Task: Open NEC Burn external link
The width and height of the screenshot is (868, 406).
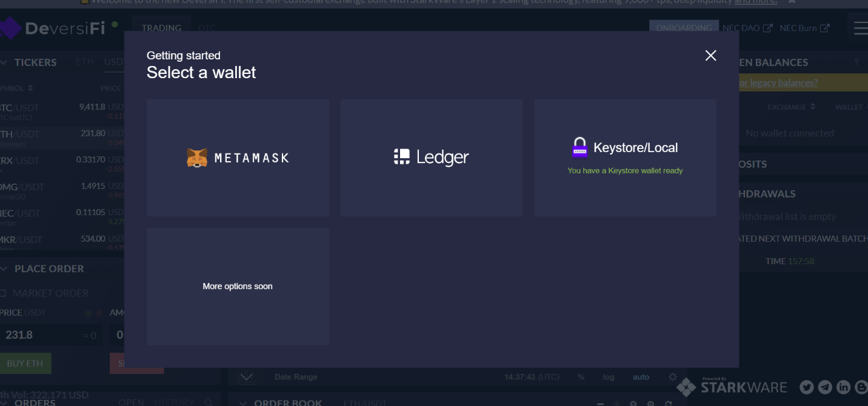Action: tap(804, 28)
